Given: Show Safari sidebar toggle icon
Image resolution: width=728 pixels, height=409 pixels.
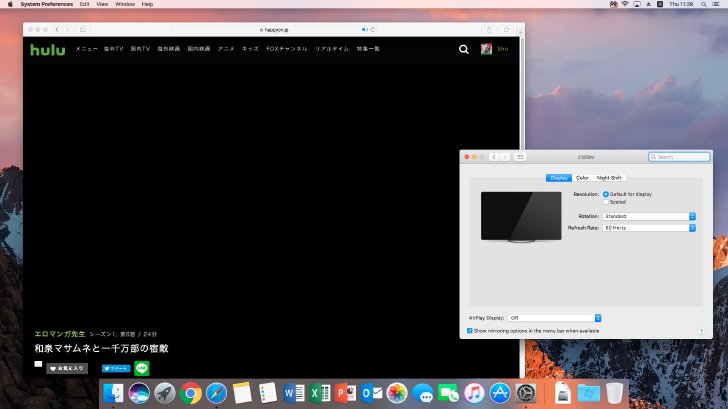Looking at the screenshot, I should (83, 30).
